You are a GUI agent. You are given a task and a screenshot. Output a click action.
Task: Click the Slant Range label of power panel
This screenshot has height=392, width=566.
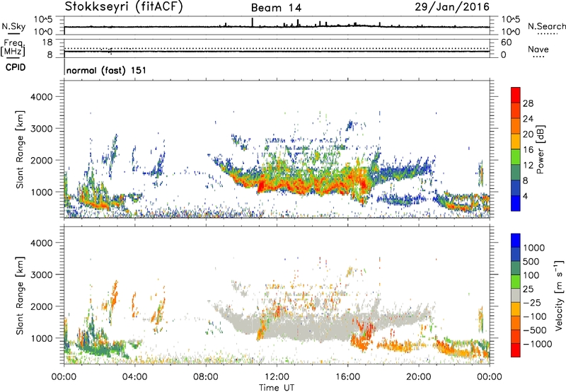[x=20, y=149]
